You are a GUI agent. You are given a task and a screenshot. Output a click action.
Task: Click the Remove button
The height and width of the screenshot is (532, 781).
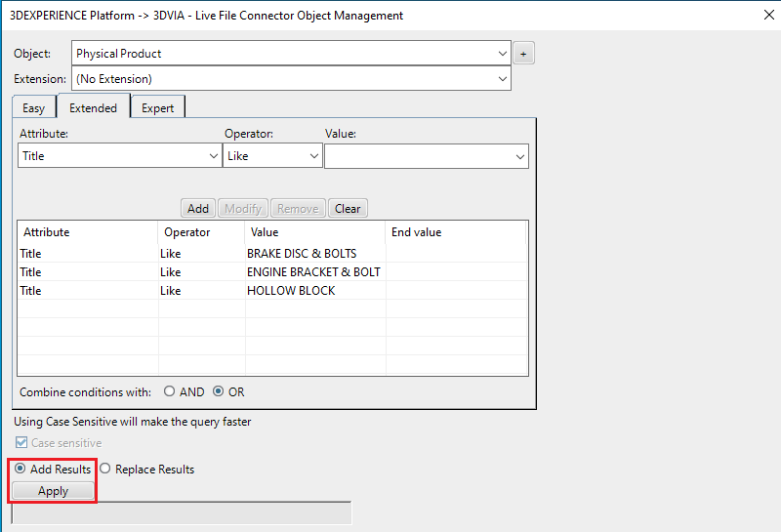point(298,208)
